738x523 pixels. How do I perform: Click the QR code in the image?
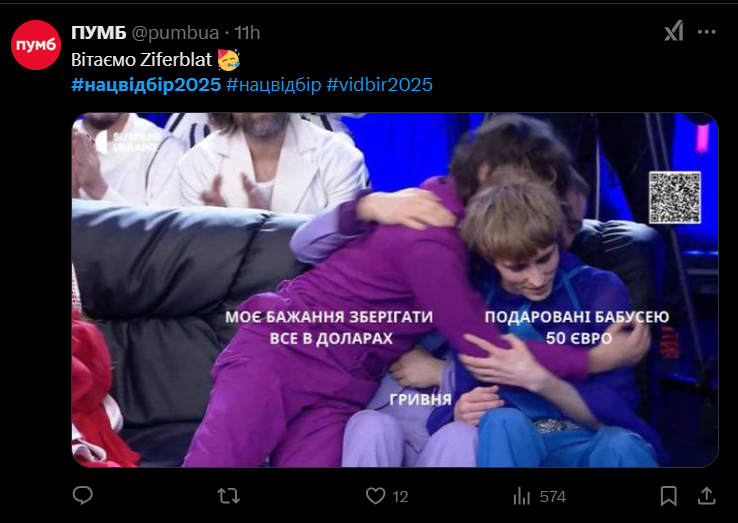[x=674, y=197]
